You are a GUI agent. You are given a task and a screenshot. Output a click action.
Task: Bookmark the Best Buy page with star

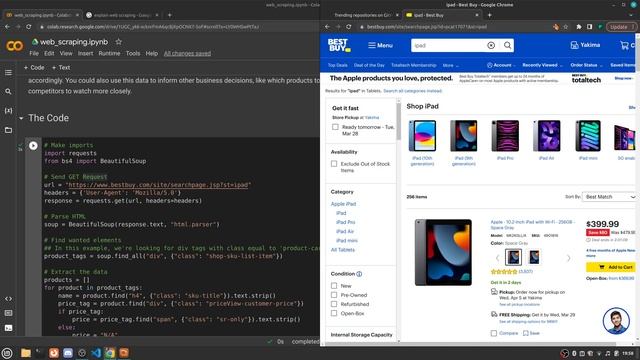tap(566, 27)
